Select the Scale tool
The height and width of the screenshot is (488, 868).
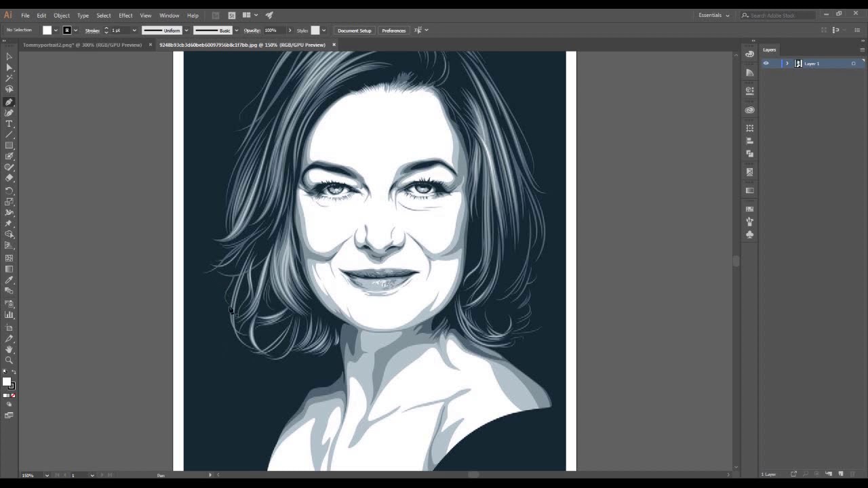[9, 201]
